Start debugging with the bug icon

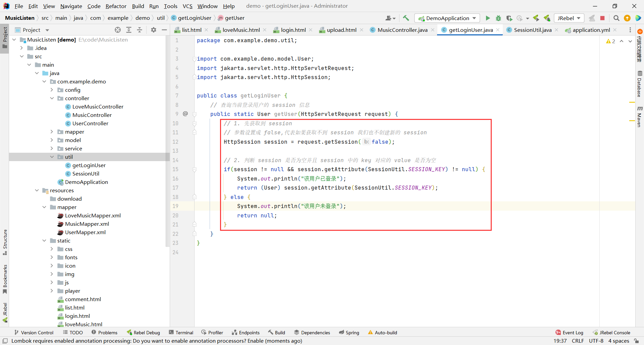tap(498, 18)
